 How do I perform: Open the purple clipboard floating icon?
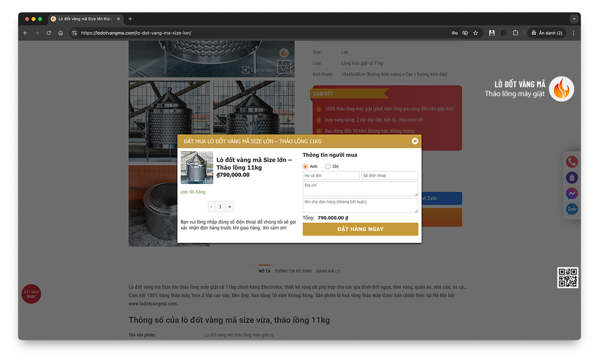pos(572,178)
